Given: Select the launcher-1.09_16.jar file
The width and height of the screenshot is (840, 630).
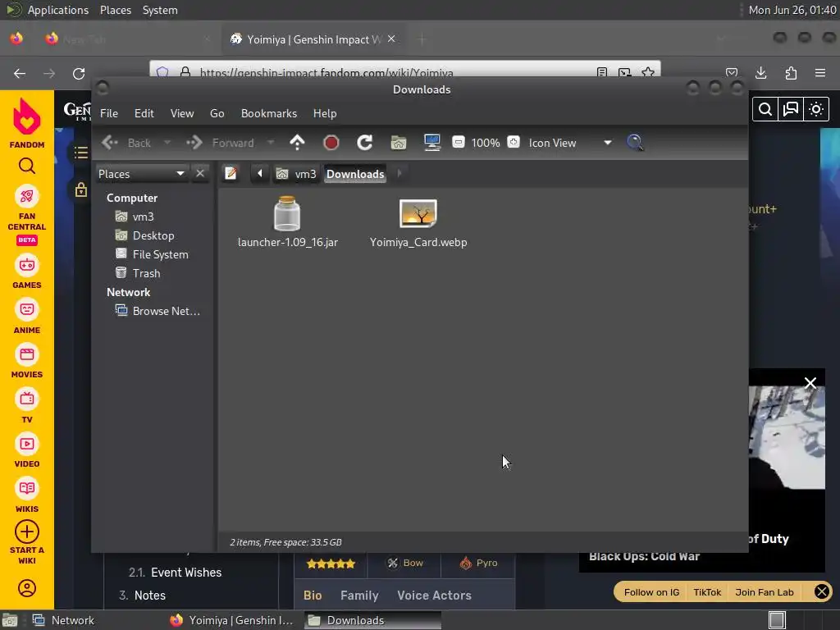Looking at the screenshot, I should tap(288, 222).
